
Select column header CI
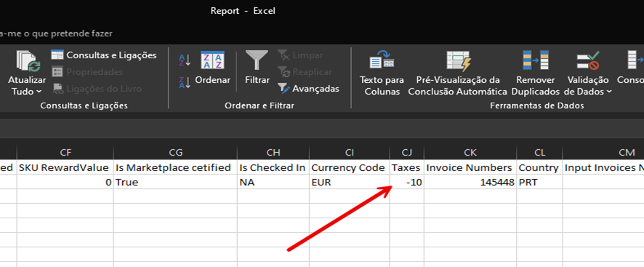[x=350, y=153]
